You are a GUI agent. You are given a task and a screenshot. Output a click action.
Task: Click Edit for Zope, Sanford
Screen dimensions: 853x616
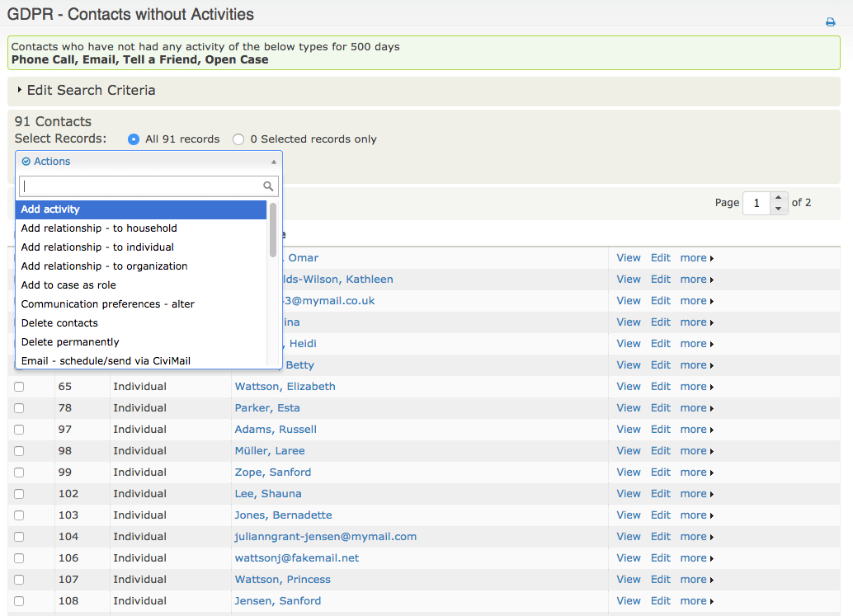point(661,473)
